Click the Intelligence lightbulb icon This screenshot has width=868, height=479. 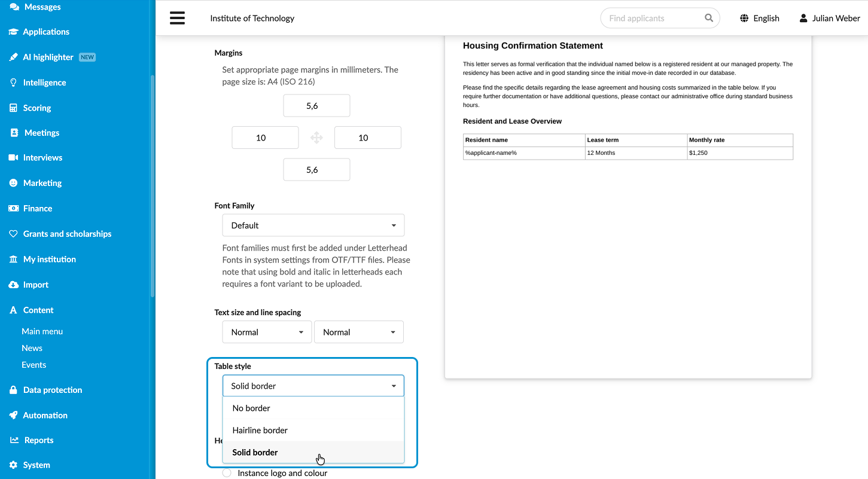(13, 83)
